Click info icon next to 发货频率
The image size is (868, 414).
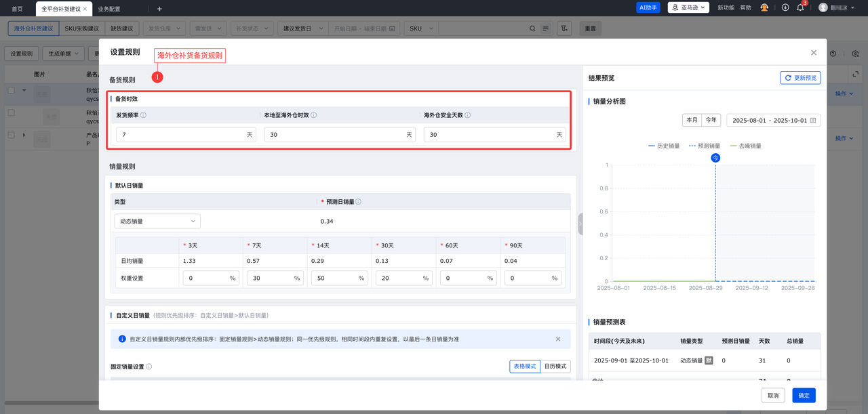[x=143, y=115]
